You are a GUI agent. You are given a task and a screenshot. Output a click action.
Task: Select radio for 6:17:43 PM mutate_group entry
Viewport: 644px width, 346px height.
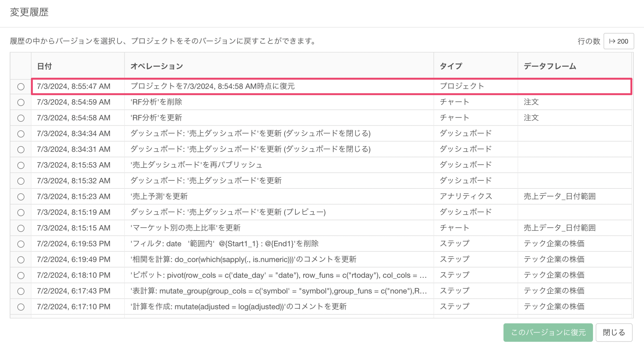coord(21,291)
